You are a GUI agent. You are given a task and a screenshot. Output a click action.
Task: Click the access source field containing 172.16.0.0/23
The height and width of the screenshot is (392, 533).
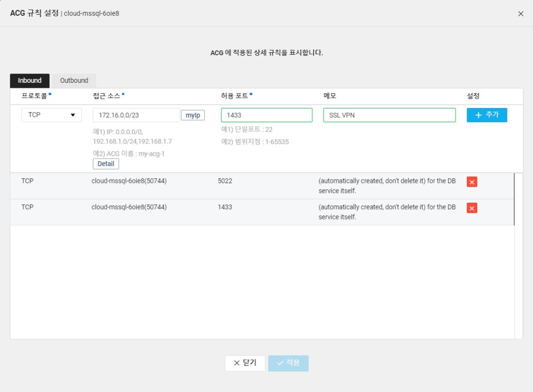click(136, 115)
